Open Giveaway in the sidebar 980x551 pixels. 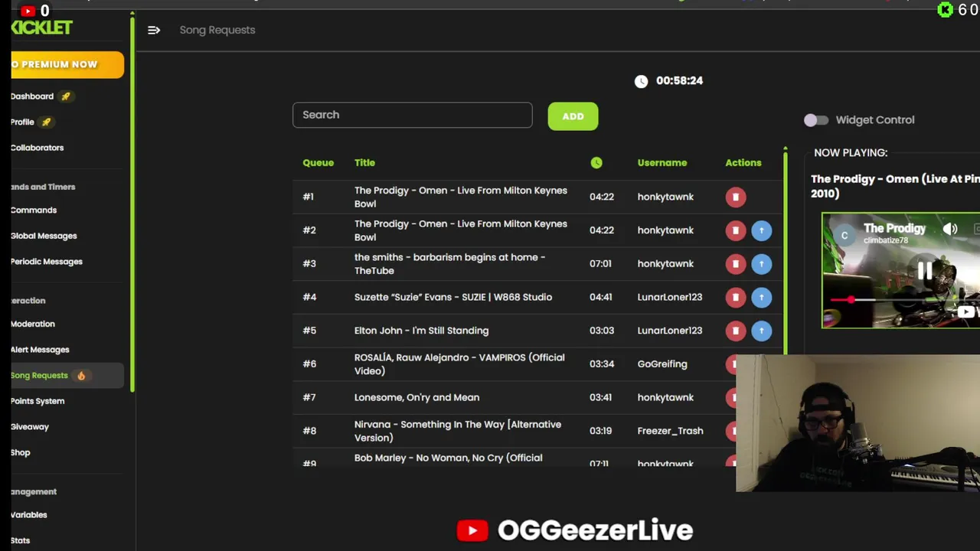(30, 427)
